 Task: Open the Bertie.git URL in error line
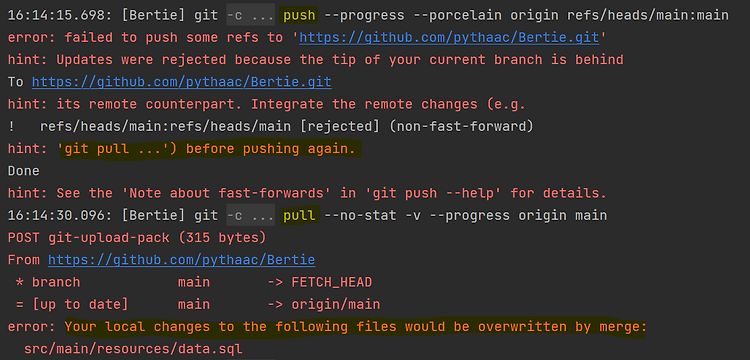(449, 38)
